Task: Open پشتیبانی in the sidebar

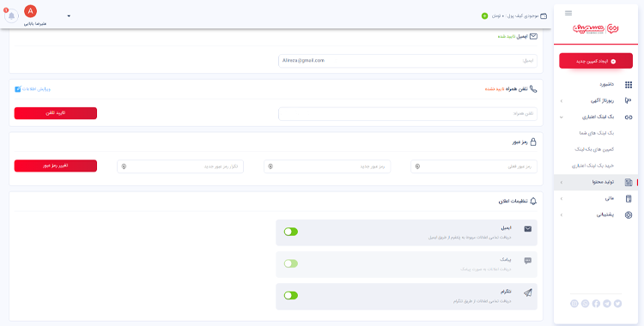Action: coord(605,214)
